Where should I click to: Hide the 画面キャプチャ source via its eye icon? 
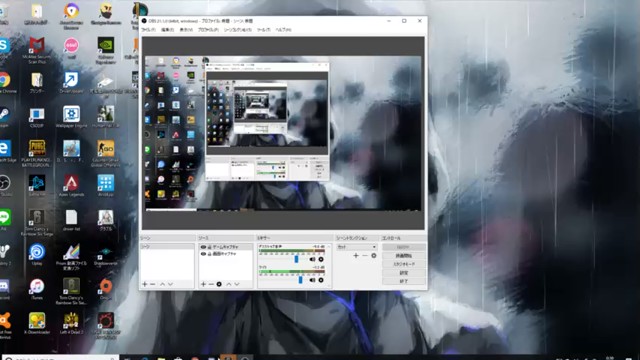[x=203, y=254]
